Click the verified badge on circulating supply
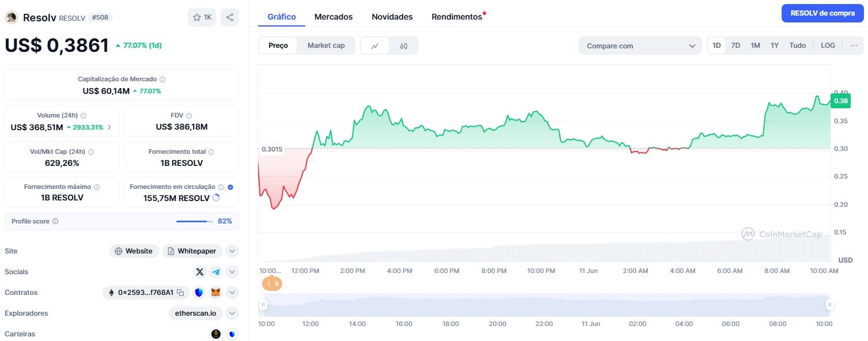868x341 pixels. 230,187
